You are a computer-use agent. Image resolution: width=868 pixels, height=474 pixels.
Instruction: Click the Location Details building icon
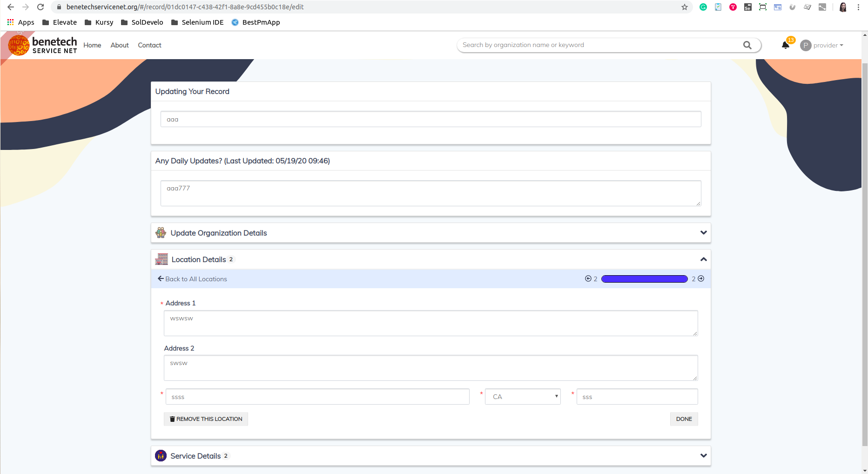tap(161, 259)
